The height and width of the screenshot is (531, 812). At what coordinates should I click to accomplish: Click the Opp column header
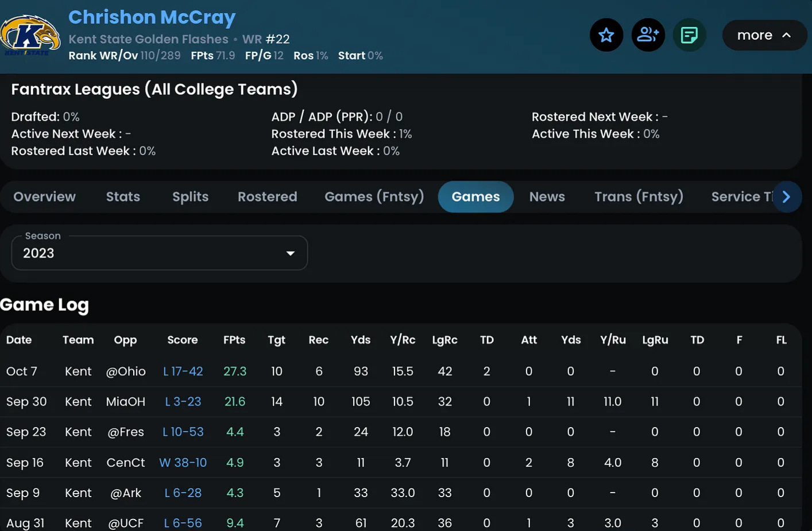pos(125,340)
